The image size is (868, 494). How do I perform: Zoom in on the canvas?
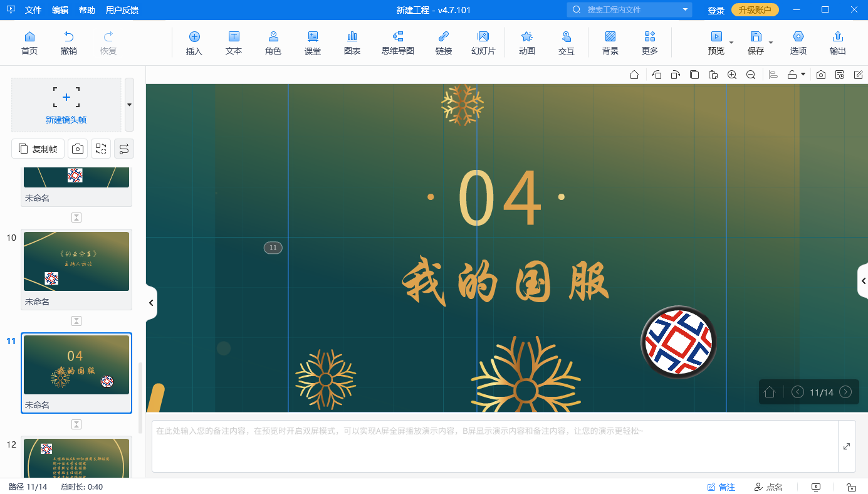[732, 75]
